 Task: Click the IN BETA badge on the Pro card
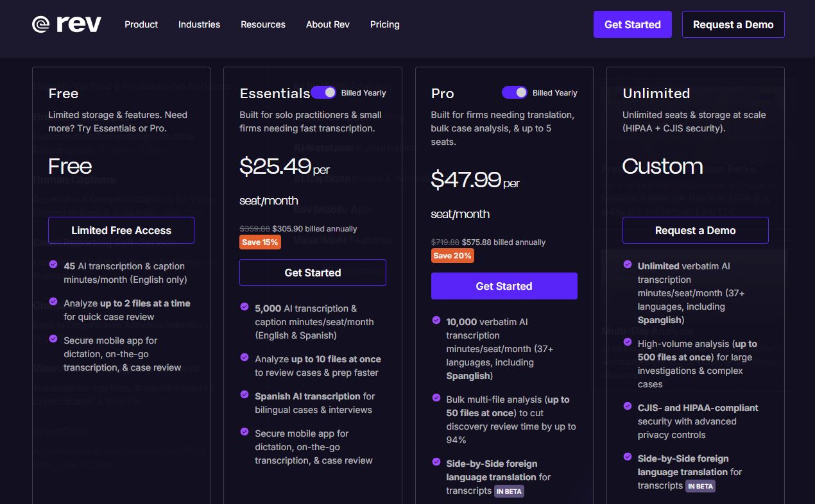(x=509, y=491)
